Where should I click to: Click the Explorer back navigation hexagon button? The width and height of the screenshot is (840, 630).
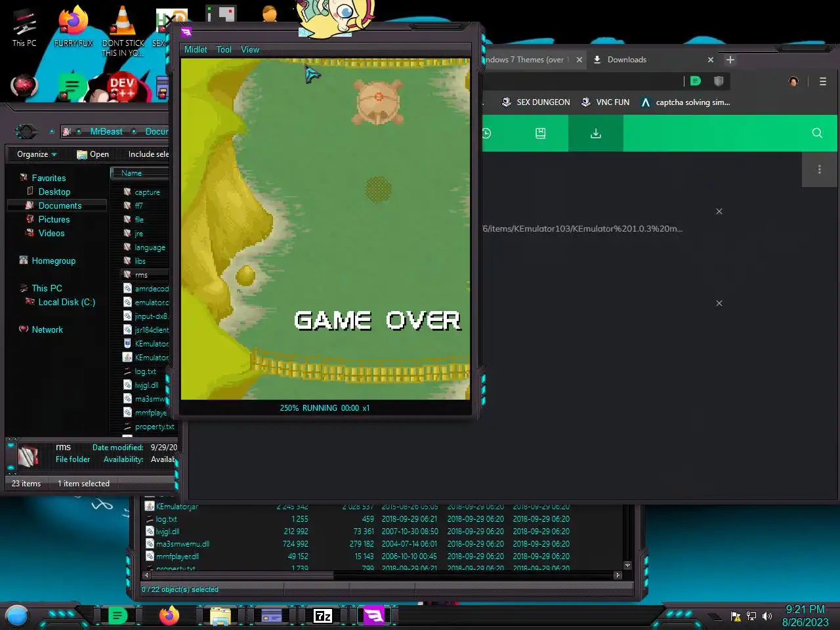tap(26, 131)
